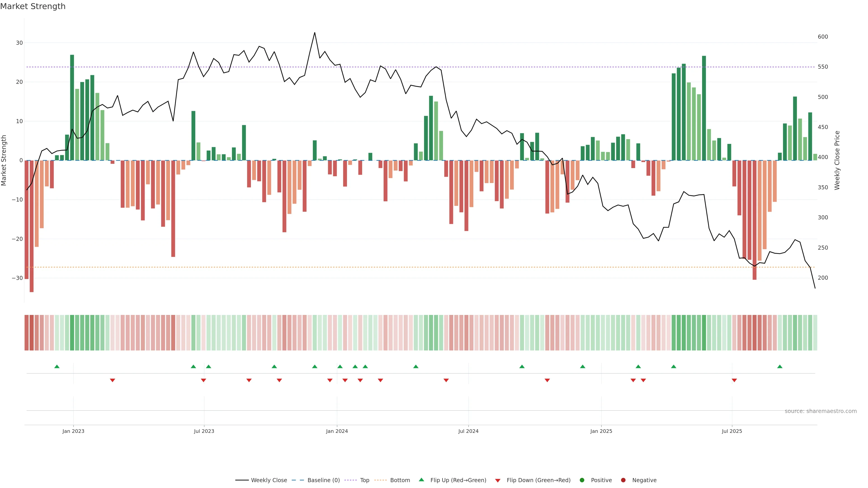The height and width of the screenshot is (488, 868).
Task: Click red flip-down marker near Jul 2025
Action: pyautogui.click(x=734, y=380)
